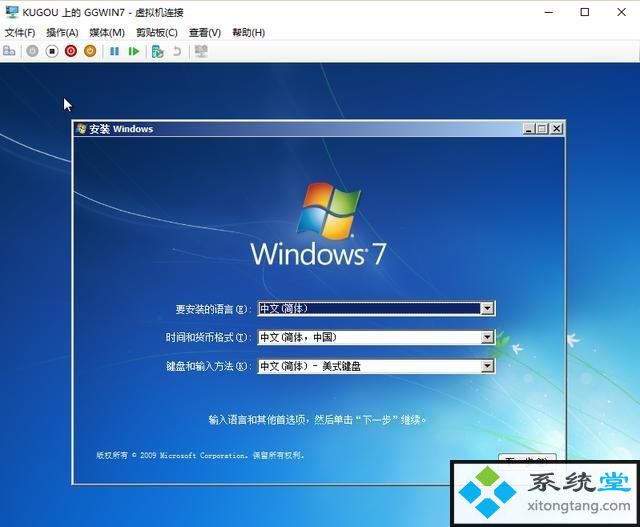Image resolution: width=640 pixels, height=527 pixels.
Task: Click the 键盘和输入方法(K) label
Action: pyautogui.click(x=207, y=366)
